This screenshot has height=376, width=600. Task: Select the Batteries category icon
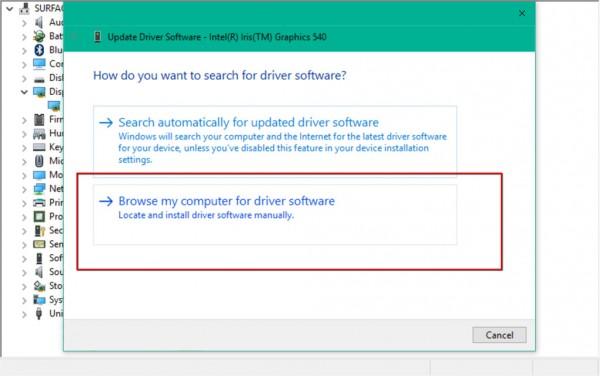point(39,36)
